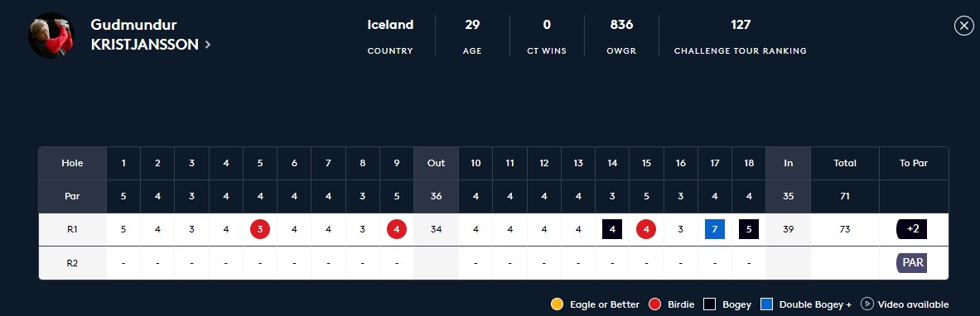Click the player name Gudmundur KRISTJANSSON
980x316 pixels.
tap(144, 35)
